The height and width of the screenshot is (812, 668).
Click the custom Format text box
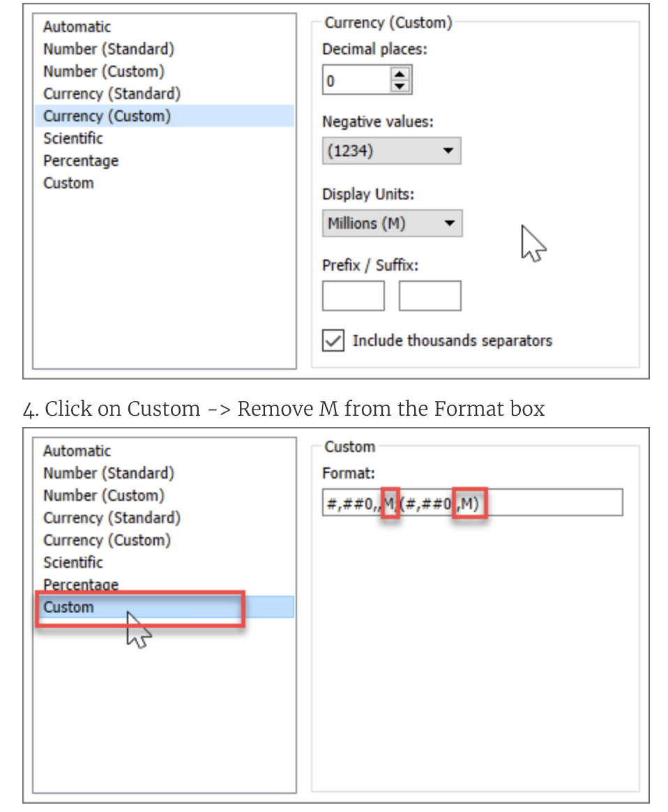[x=473, y=502]
